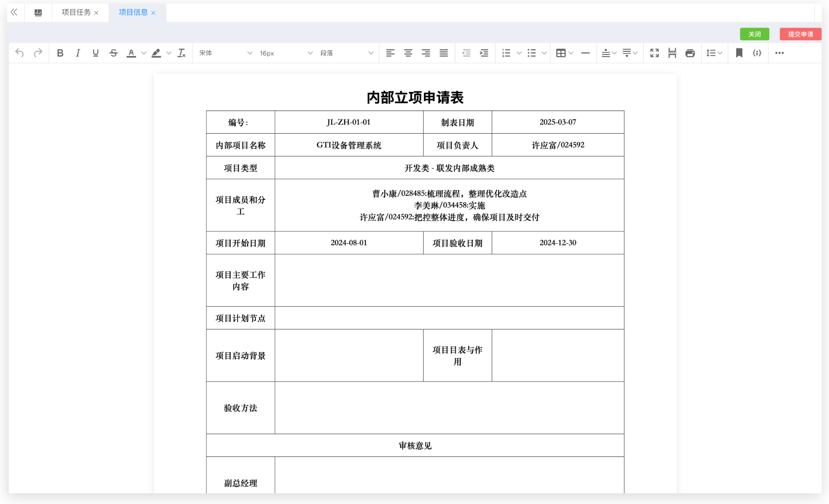Screen dimensions: 829x504
Task: Open the more options ellipsis
Action: 779,53
